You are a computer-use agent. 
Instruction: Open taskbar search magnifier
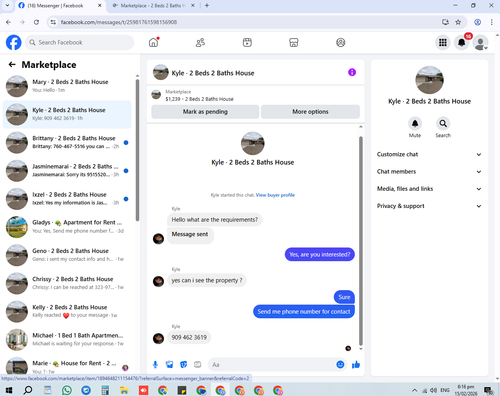tap(28, 390)
